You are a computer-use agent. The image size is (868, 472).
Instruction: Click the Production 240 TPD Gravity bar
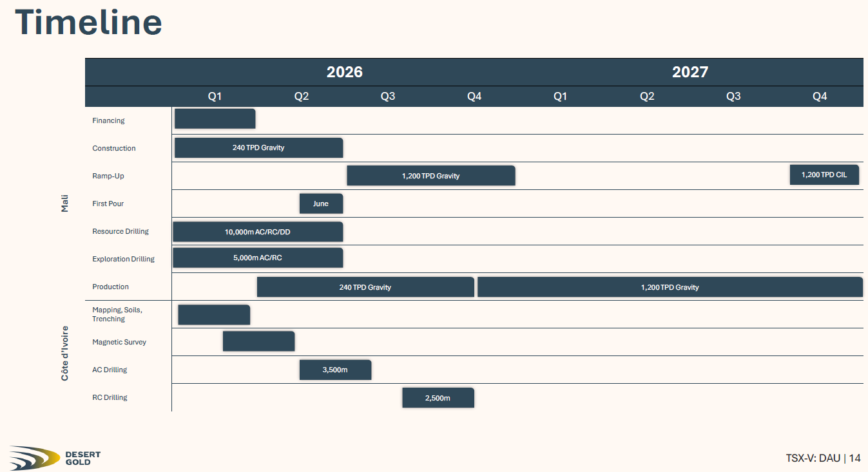pos(365,287)
